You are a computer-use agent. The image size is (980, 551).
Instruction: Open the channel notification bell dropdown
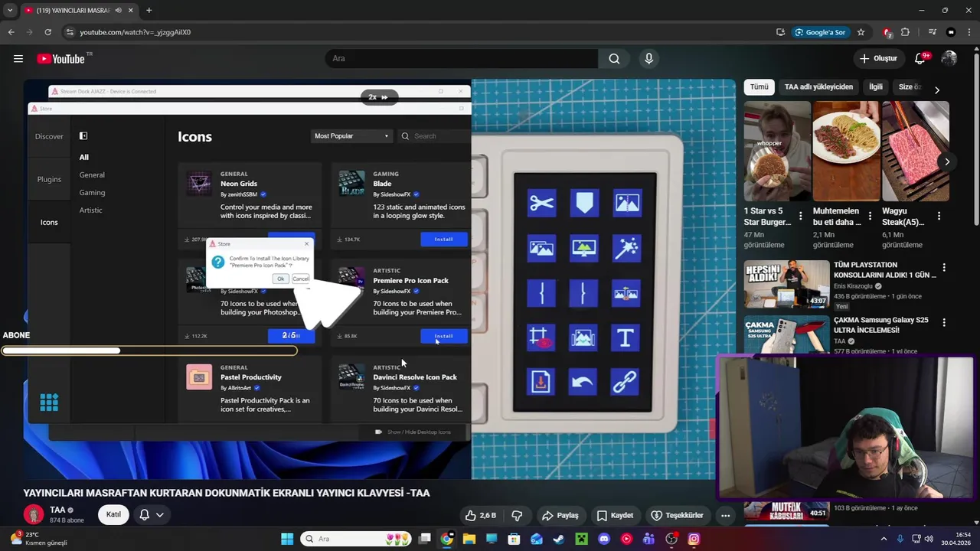click(x=152, y=514)
